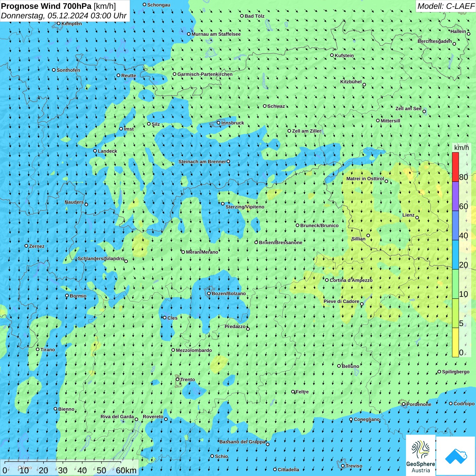Click the Brixen/Bressanone label

click(x=280, y=242)
